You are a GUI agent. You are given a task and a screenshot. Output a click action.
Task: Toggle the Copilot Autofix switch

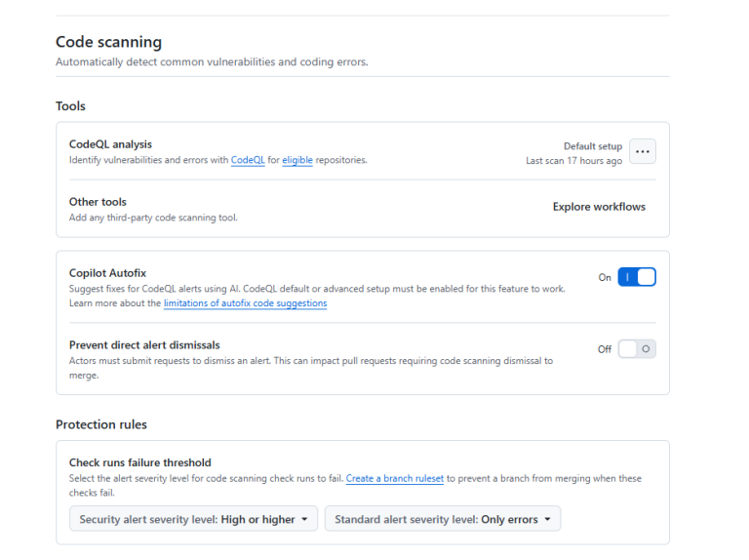click(x=636, y=277)
